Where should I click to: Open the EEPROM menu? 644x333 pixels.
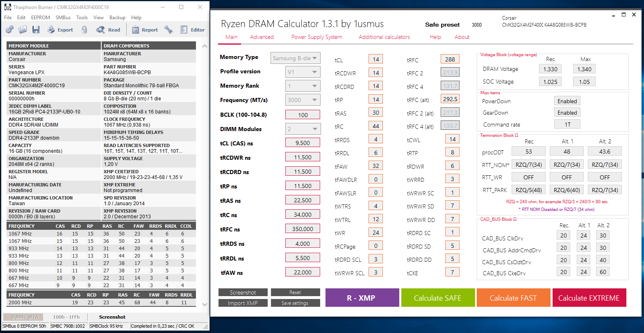click(x=41, y=18)
